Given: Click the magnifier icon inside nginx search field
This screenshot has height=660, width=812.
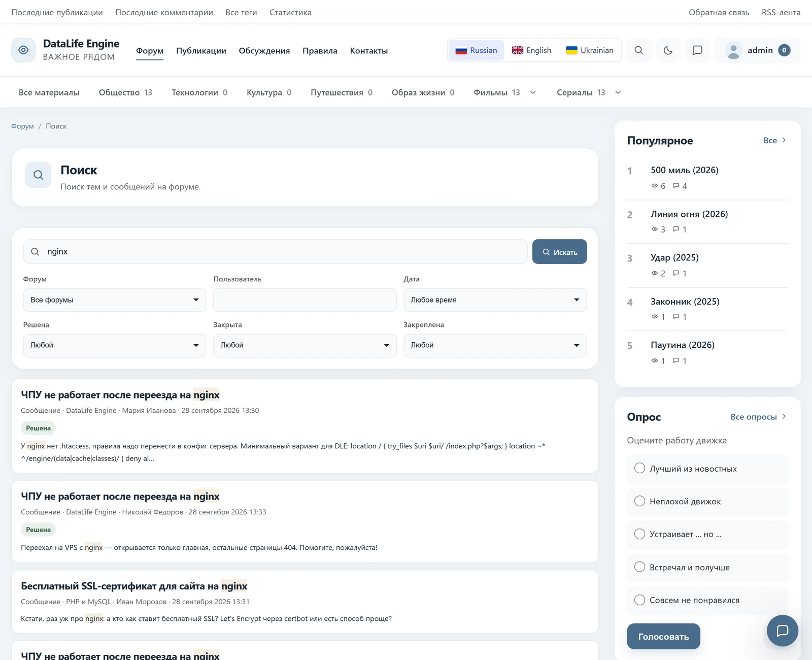Looking at the screenshot, I should 35,252.
